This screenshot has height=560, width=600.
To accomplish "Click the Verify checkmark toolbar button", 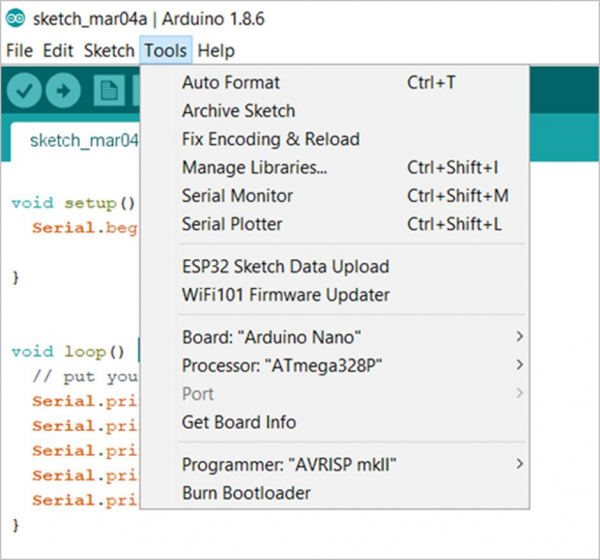I will [x=26, y=91].
